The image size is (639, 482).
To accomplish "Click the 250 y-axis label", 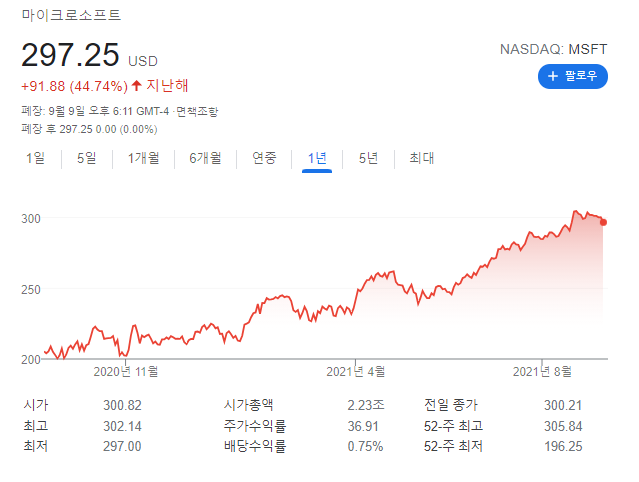I will (31, 290).
